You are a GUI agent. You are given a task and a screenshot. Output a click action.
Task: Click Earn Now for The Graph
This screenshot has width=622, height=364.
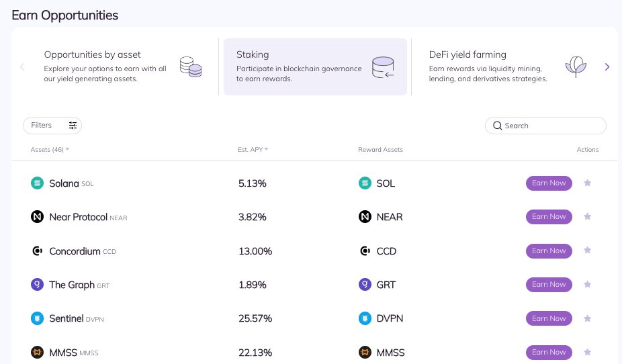(x=549, y=285)
